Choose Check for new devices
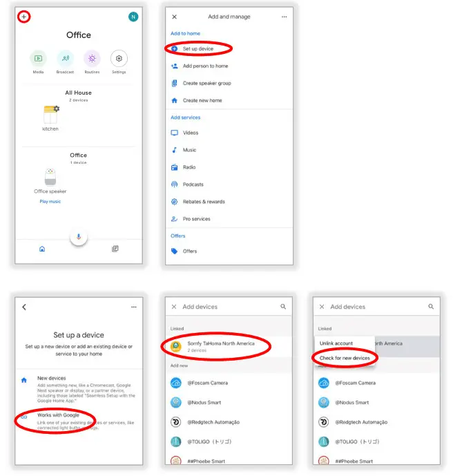The width and height of the screenshot is (453, 476). tap(345, 359)
